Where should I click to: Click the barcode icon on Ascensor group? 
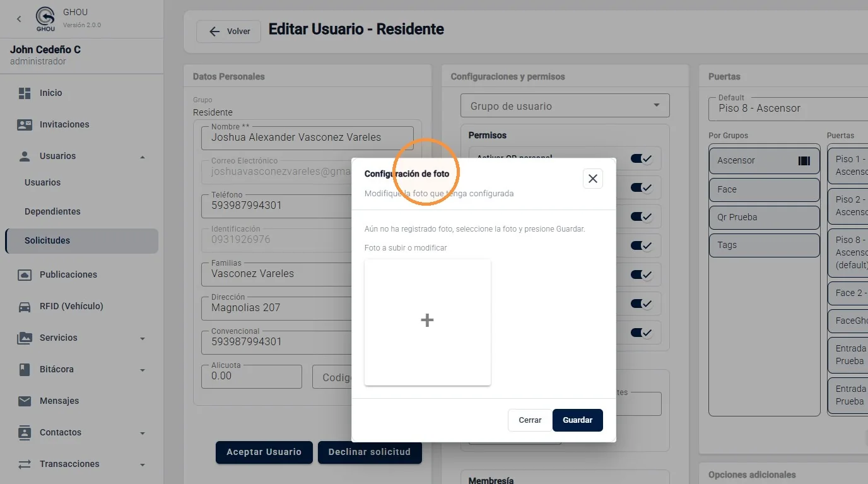[x=804, y=161]
